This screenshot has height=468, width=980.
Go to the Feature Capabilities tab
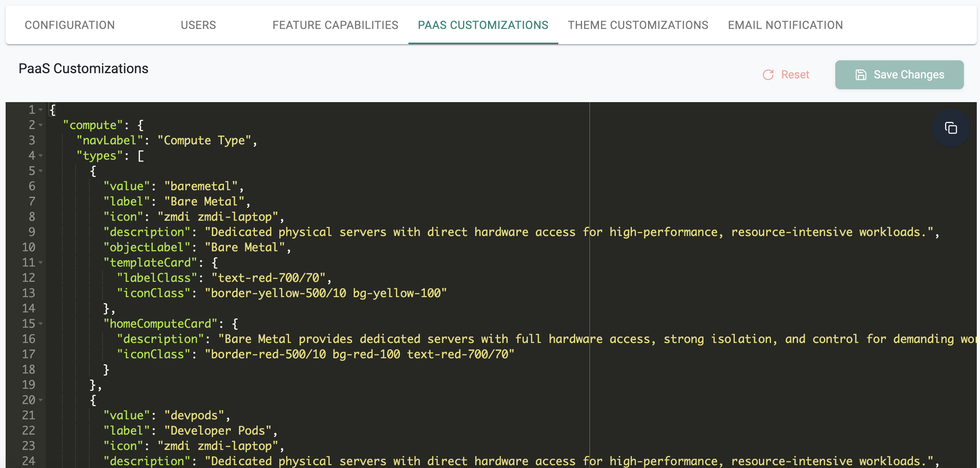point(335,25)
